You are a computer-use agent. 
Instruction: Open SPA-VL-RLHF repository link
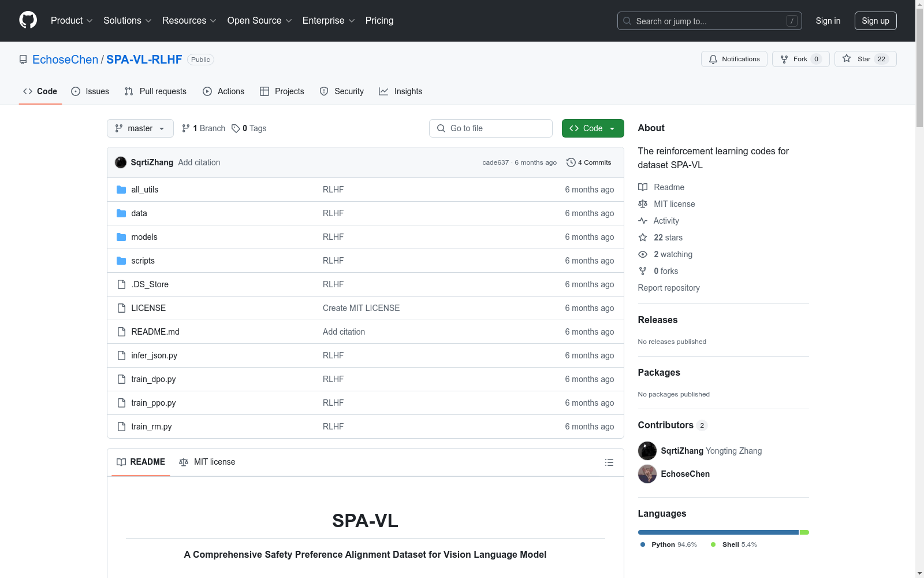144,60
